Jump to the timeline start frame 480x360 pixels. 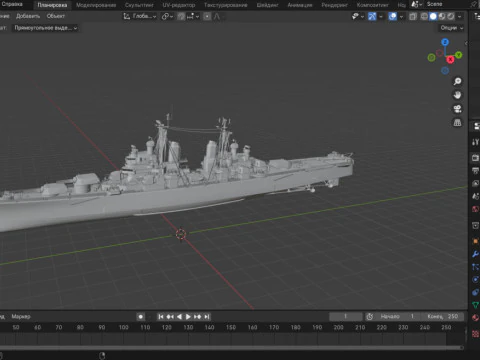click(x=161, y=317)
